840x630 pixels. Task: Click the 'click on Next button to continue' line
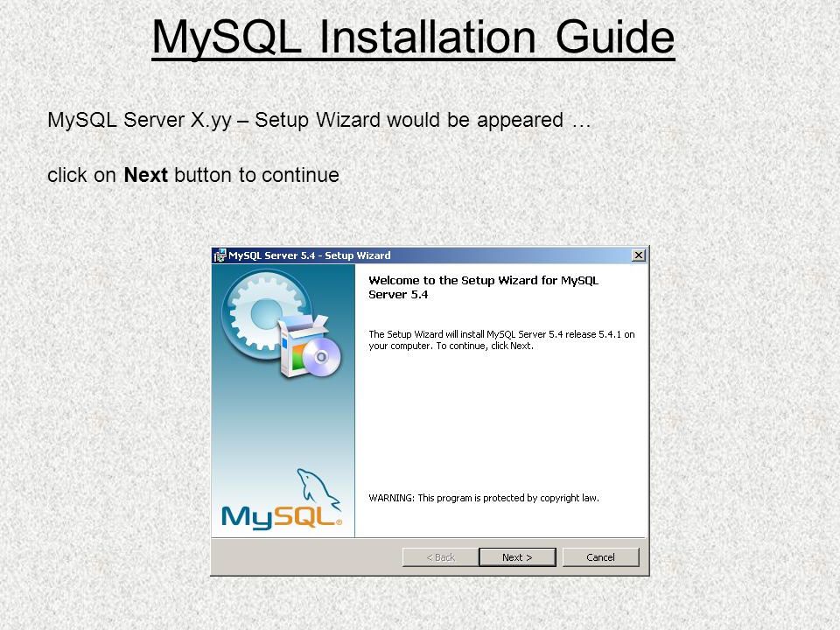(193, 175)
